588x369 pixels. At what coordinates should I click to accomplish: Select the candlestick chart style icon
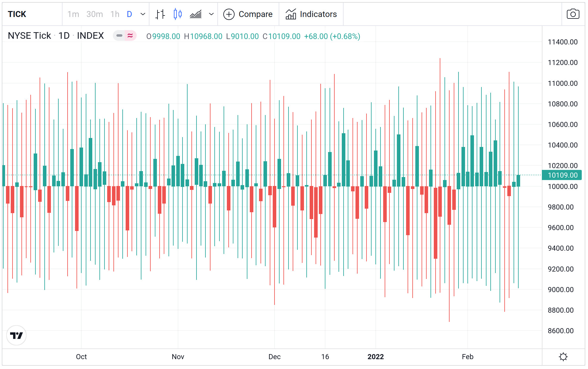(x=177, y=14)
